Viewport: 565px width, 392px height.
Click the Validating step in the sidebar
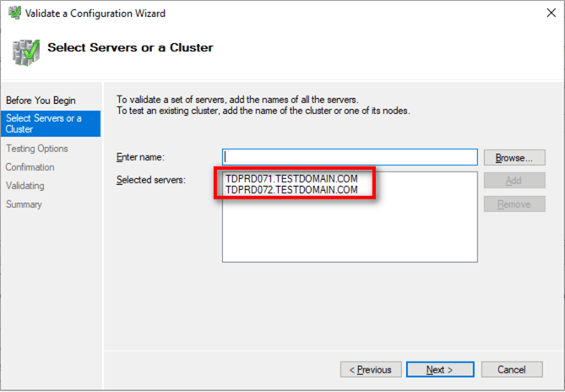25,186
